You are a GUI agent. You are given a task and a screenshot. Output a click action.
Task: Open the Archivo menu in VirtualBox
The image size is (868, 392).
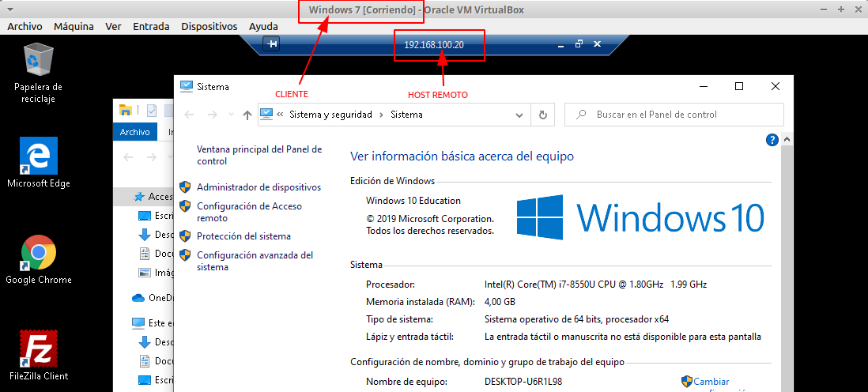pyautogui.click(x=25, y=27)
